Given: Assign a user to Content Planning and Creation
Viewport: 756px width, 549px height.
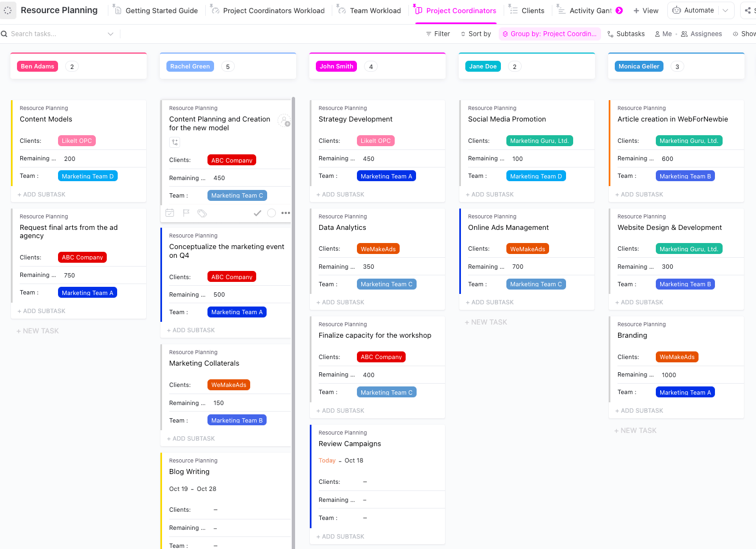Looking at the screenshot, I should click(284, 120).
